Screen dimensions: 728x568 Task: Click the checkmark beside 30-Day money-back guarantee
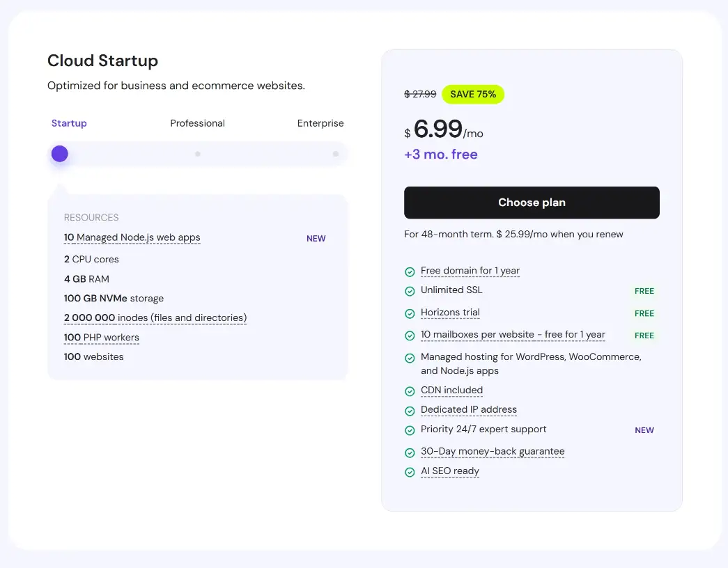(410, 452)
